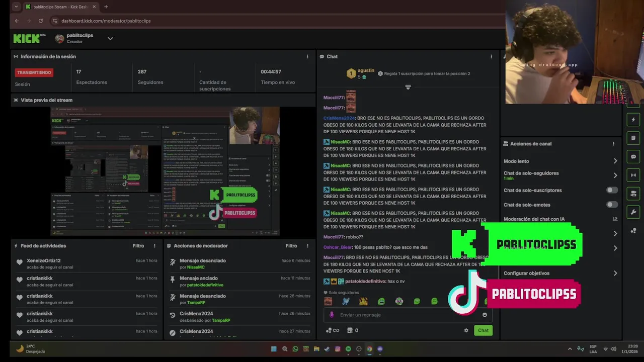Click the green Chat send button

(483, 330)
